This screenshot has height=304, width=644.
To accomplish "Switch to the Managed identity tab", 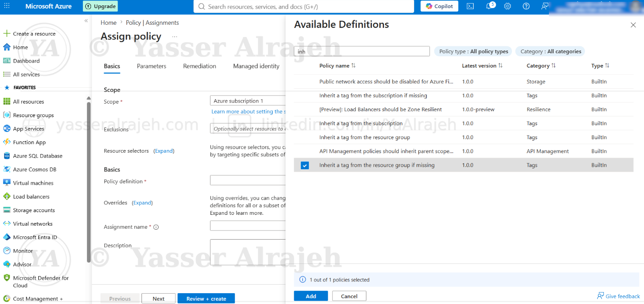I will click(x=256, y=66).
